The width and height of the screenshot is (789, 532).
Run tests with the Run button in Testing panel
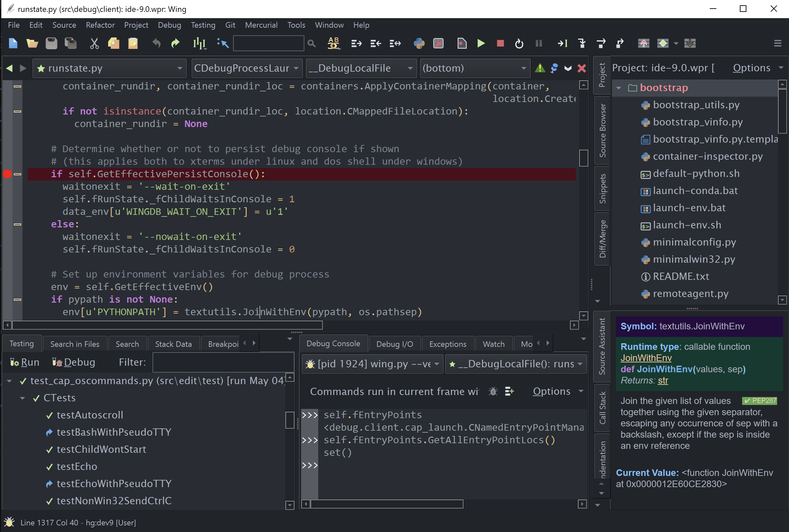click(24, 362)
